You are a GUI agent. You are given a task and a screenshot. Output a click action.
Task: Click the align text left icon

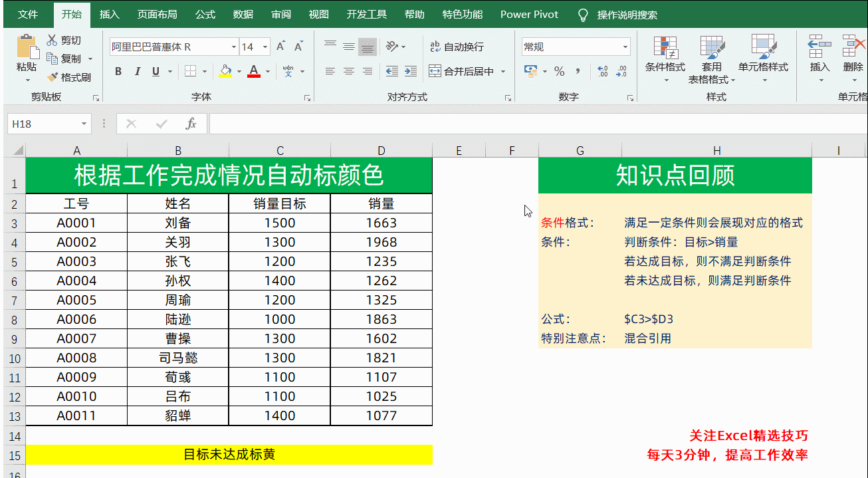click(330, 71)
